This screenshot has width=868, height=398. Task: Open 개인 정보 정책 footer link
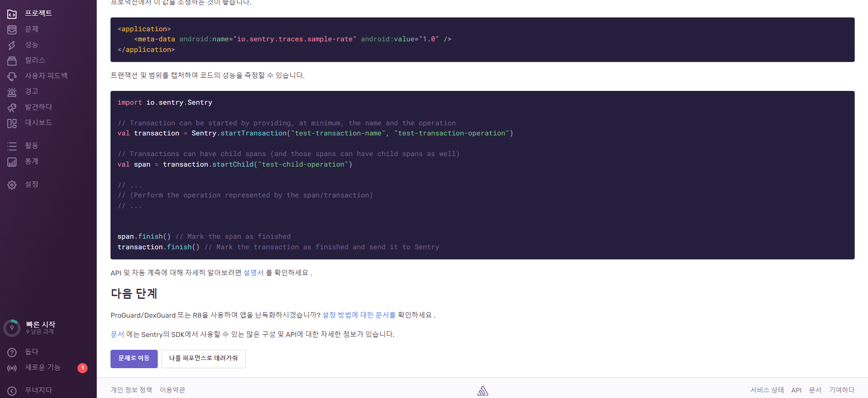(x=131, y=390)
